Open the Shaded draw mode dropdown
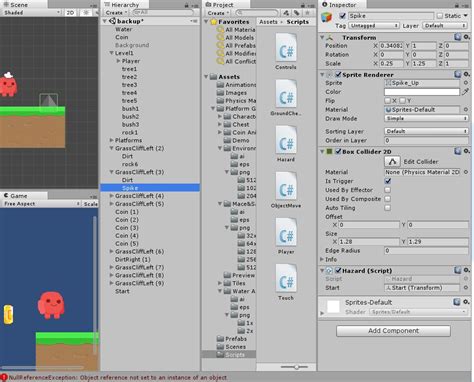Viewport: 474px width, 382px height. tap(31, 13)
